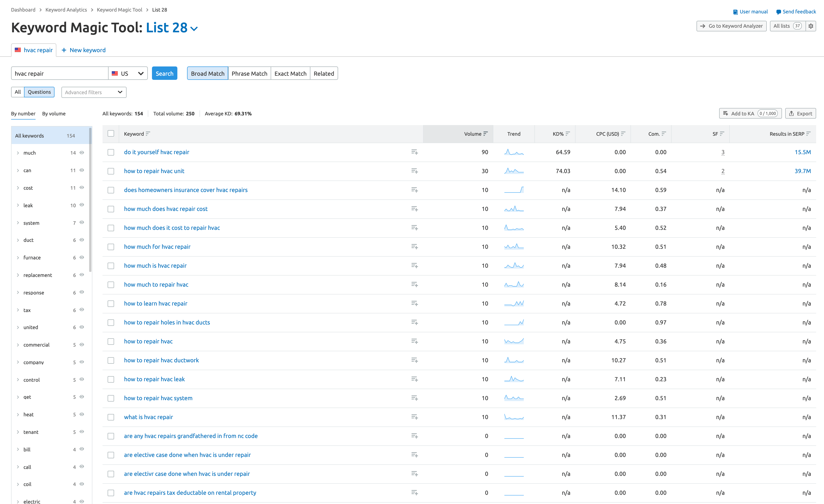Sort by Keyword column sort icon

148,134
